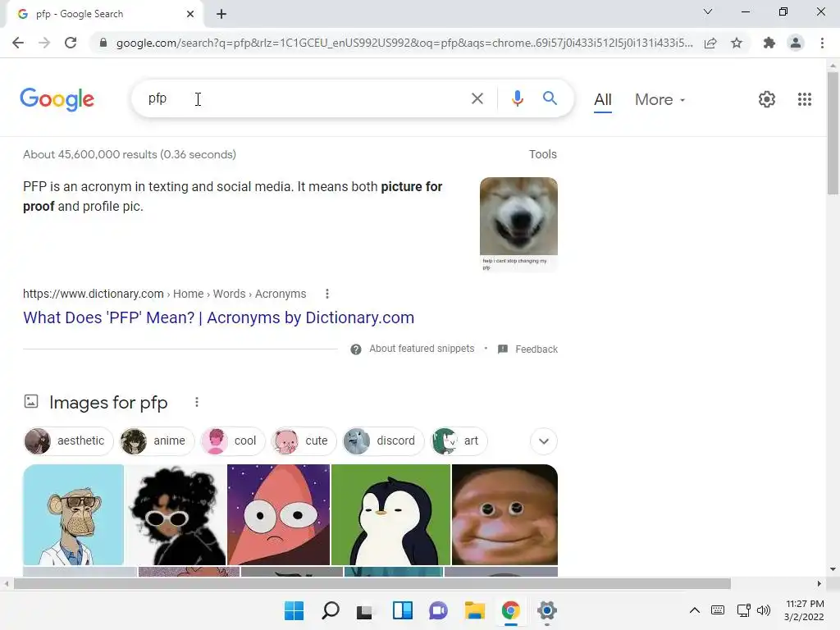Open Widgets from the taskbar
The image size is (840, 630).
point(402,610)
